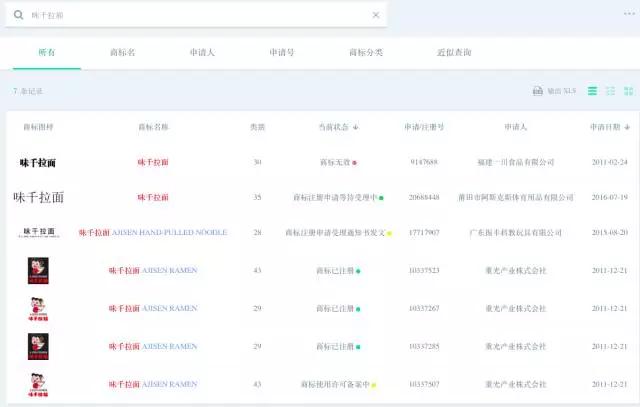Viewport: 640px width, 407px height.
Task: Open small 味千拉面 logo in class 28 row
Action: [x=39, y=232]
